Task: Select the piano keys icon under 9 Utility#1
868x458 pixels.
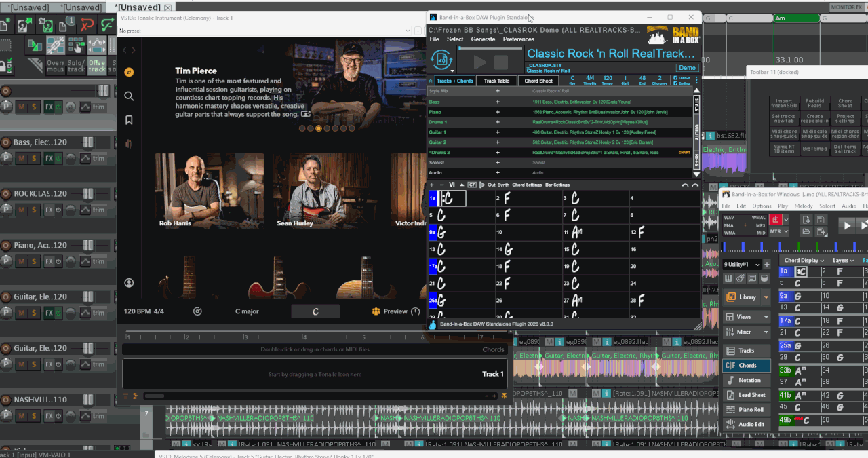Action: click(x=728, y=278)
